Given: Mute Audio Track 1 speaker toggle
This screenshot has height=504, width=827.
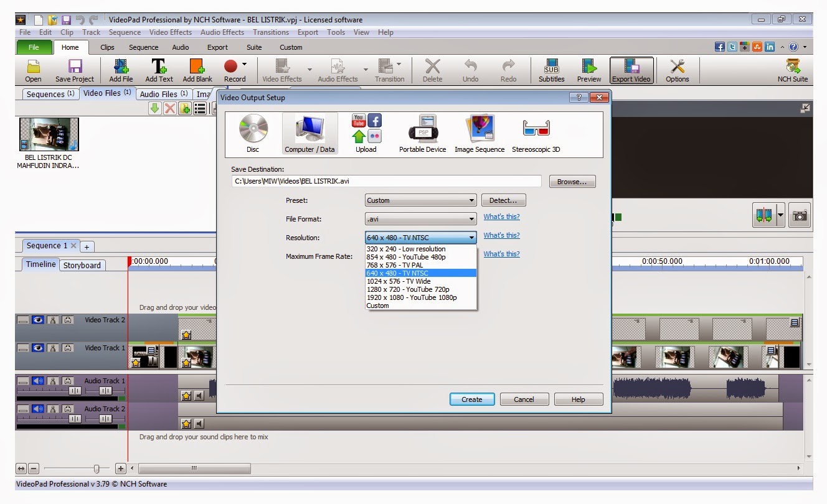Looking at the screenshot, I should 38,381.
